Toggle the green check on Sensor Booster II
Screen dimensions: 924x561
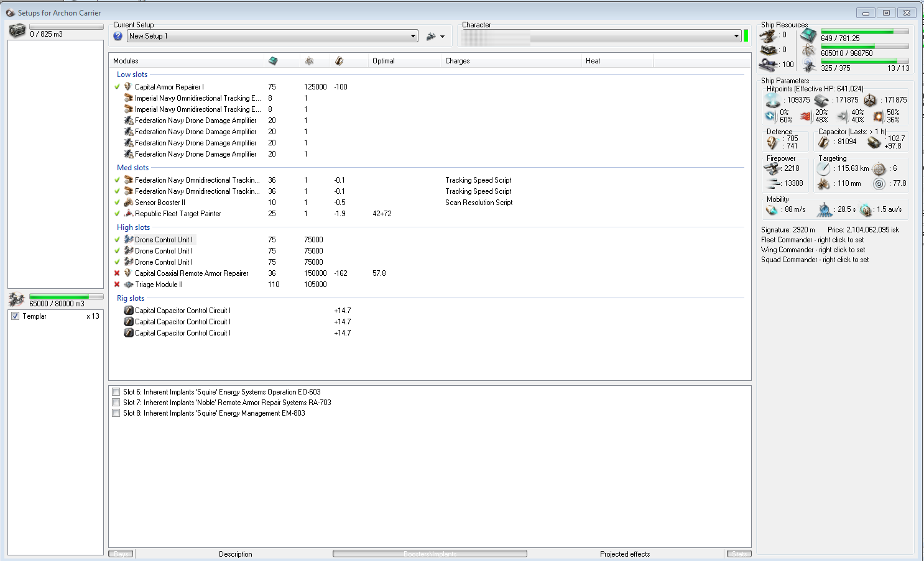coord(117,203)
